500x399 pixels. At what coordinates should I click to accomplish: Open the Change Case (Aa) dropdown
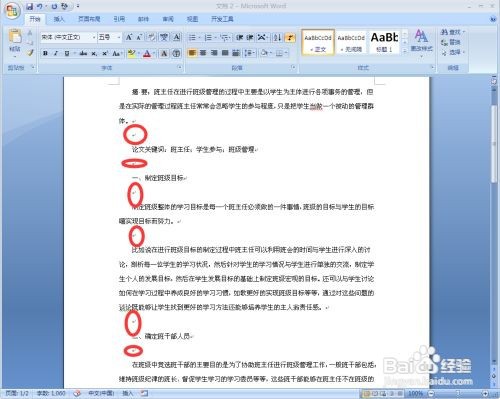coord(117,53)
